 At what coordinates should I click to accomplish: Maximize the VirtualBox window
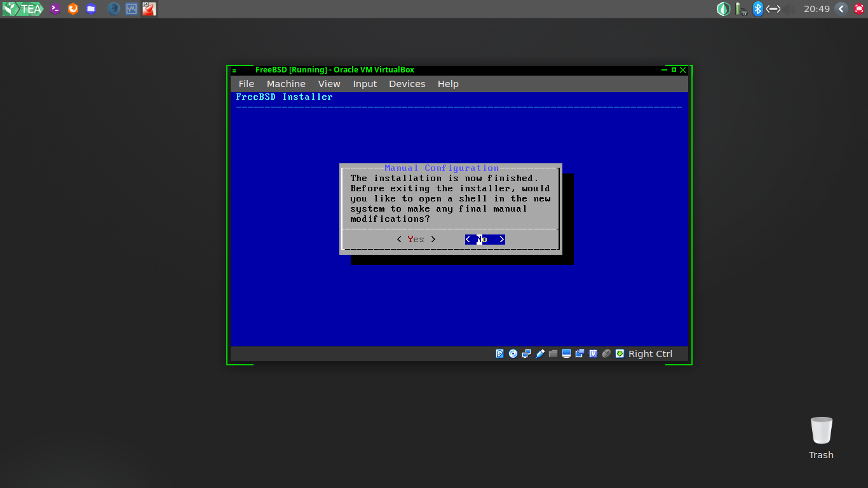[674, 70]
